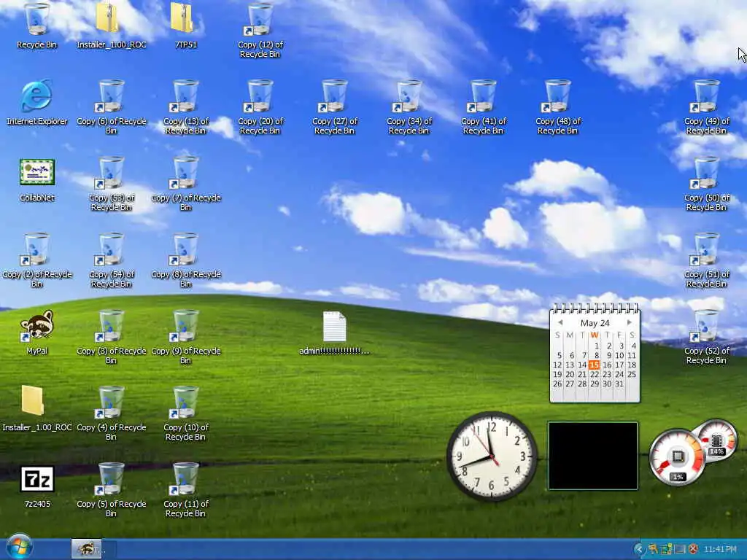
Task: Click the small memory meter dial showing 14%
Action: [x=717, y=440]
